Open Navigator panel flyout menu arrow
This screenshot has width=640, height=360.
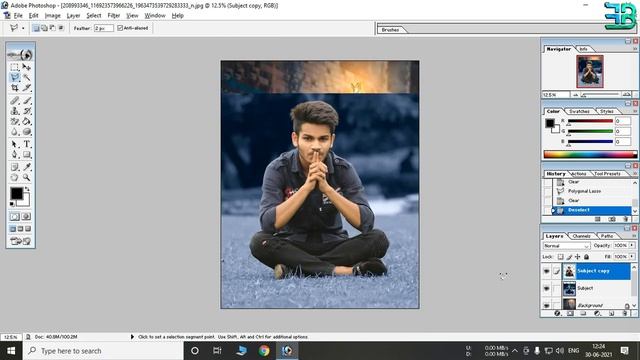tap(635, 49)
